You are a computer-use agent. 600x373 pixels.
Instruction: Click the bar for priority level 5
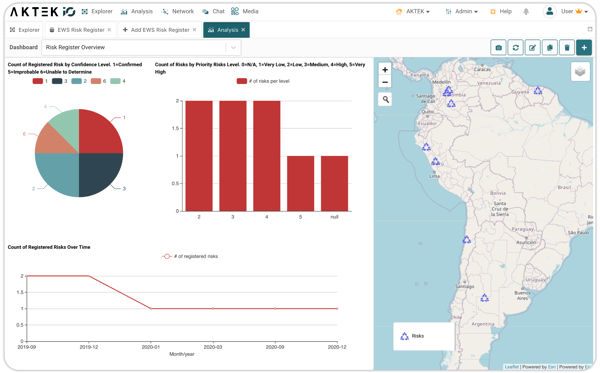[300, 184]
